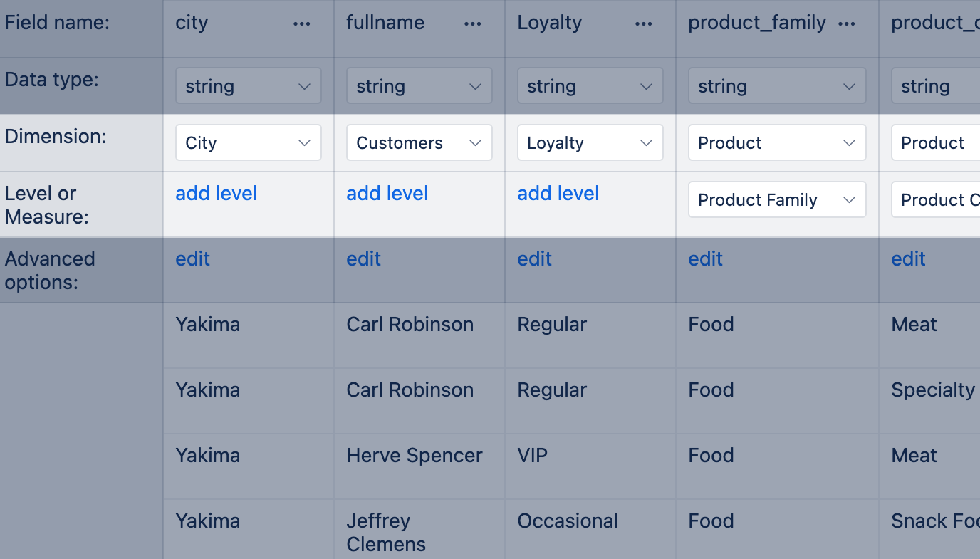The height and width of the screenshot is (559, 980).
Task: Click add level for the city column
Action: pos(217,194)
